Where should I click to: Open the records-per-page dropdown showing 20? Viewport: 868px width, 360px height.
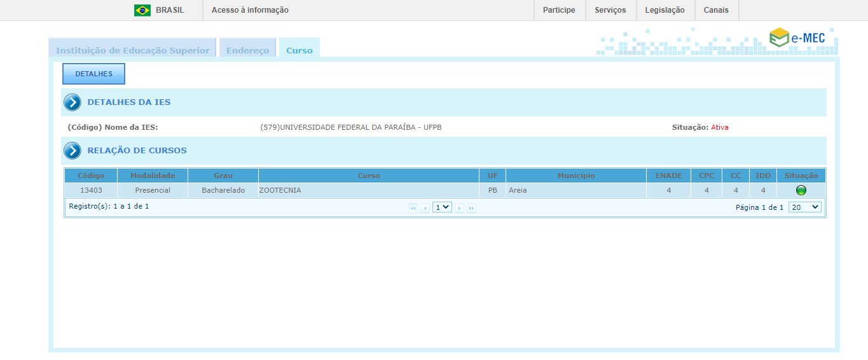[x=804, y=207]
